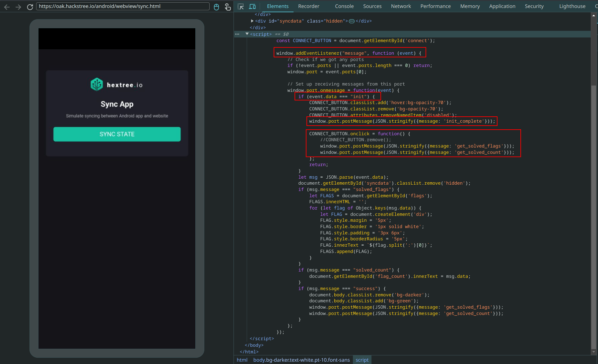Open the Performance tab

[x=435, y=6]
